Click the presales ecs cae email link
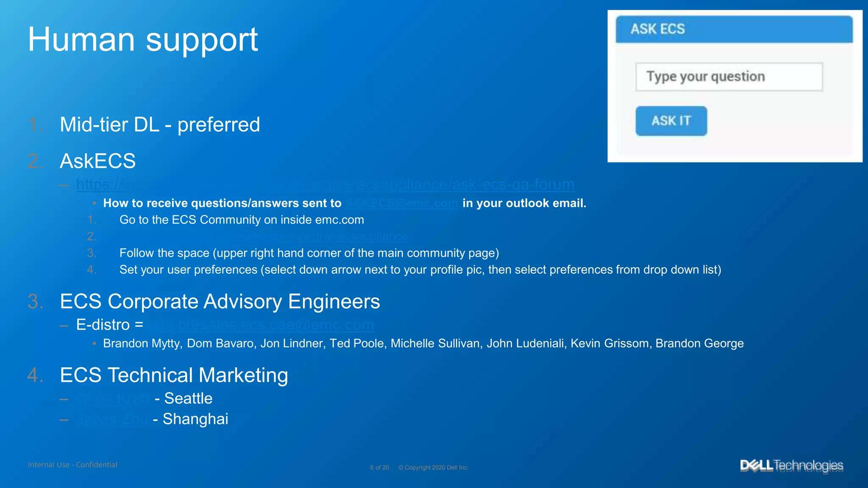 (x=262, y=325)
